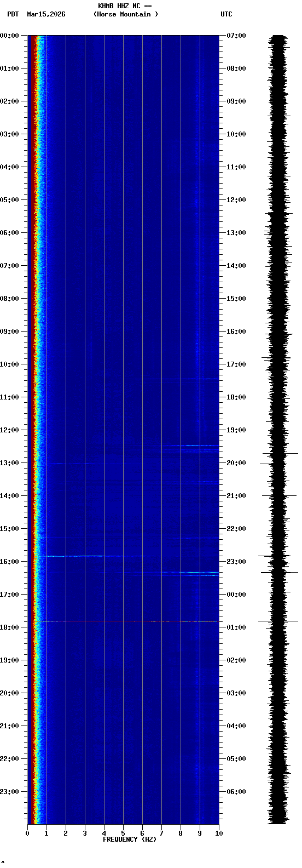Click the 0 Hz frequency tick label
This screenshot has width=302, height=868.
pos(27,833)
